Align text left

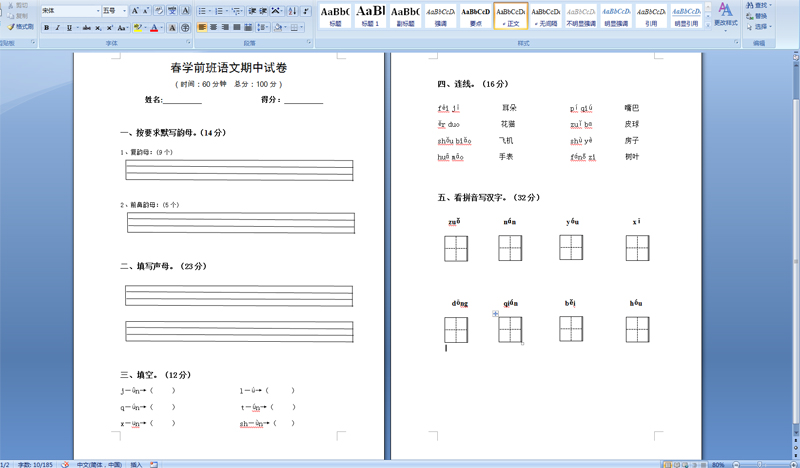(x=202, y=27)
